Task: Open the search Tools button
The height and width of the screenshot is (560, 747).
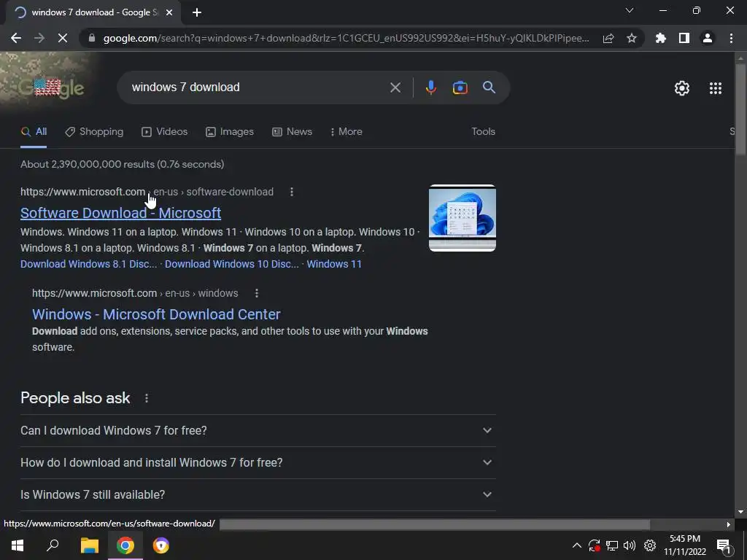Action: 483,131
